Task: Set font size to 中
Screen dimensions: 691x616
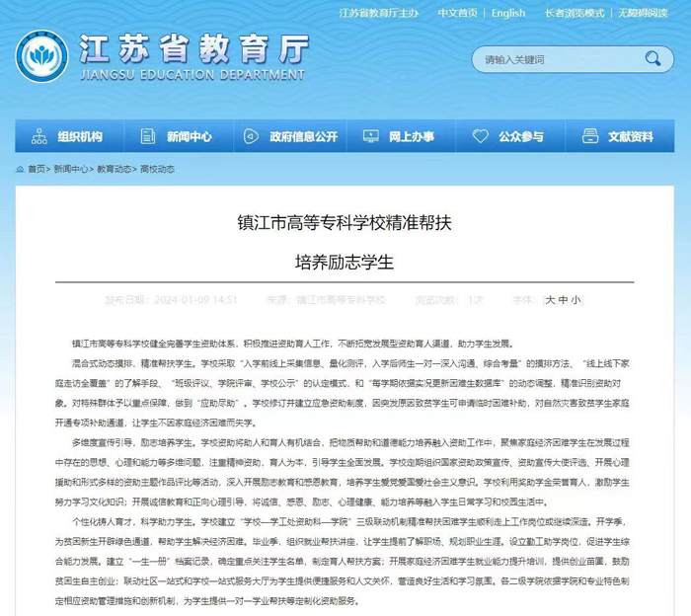Action: [563, 300]
